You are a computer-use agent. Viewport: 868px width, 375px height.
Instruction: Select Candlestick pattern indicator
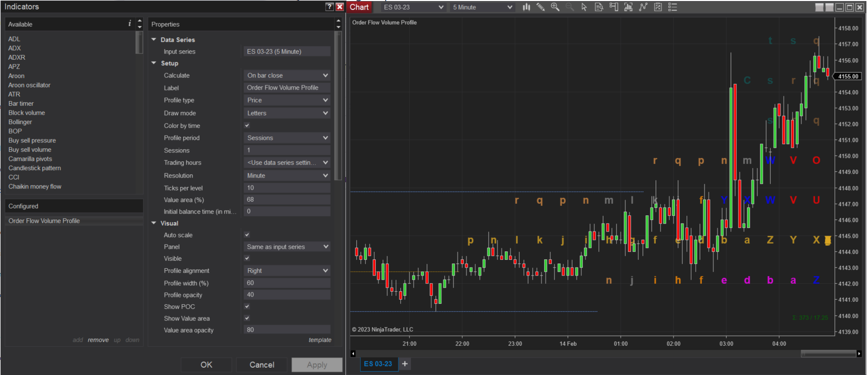(35, 168)
